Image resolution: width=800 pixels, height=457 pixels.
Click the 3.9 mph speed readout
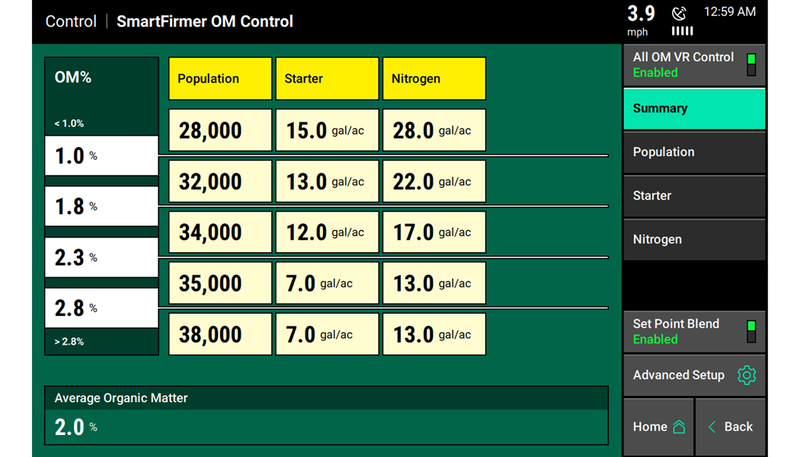[640, 20]
